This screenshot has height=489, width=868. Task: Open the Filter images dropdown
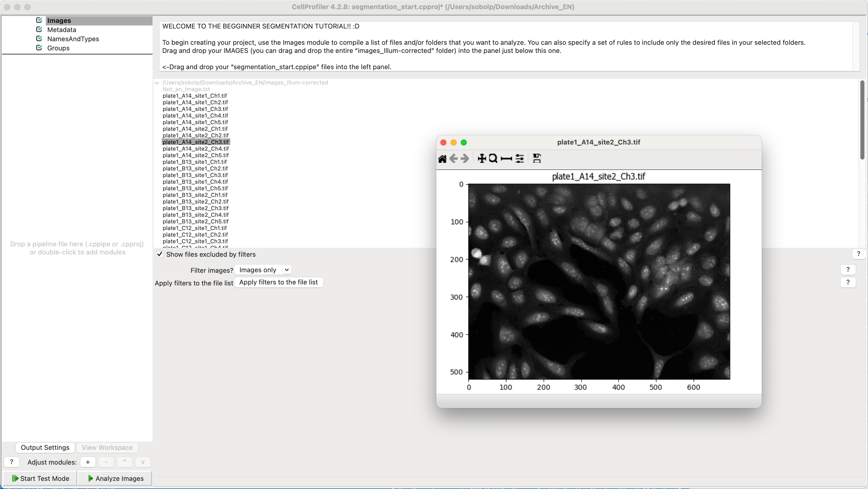click(x=263, y=270)
